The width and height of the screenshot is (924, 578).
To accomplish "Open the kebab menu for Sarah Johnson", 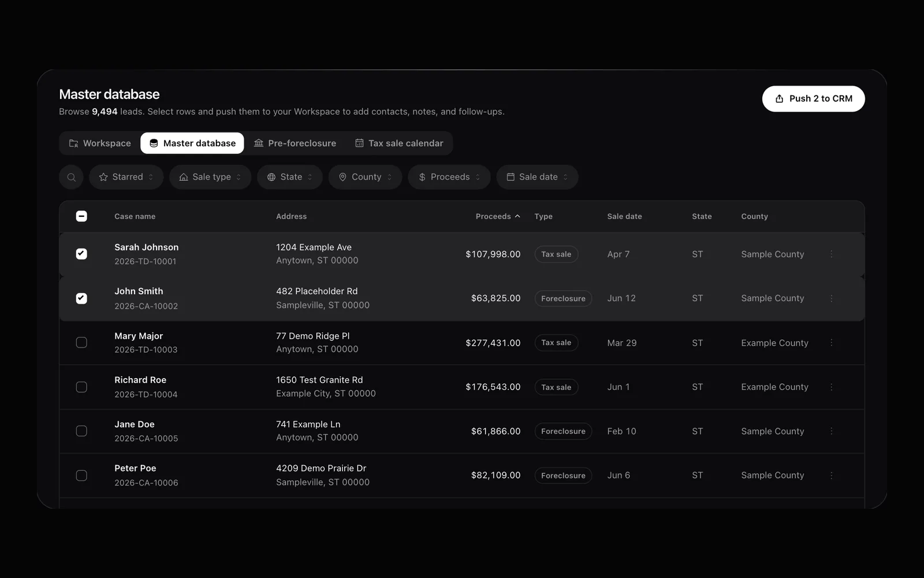I will click(x=832, y=254).
